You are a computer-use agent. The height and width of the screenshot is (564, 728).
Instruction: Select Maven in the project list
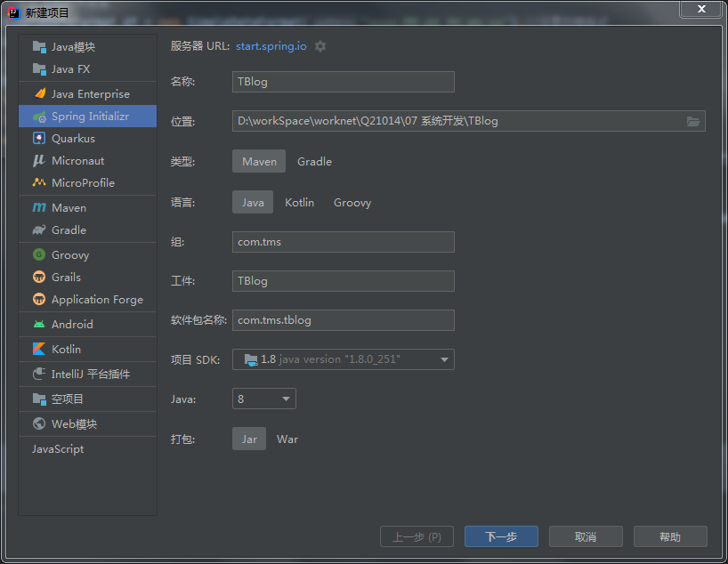tap(69, 208)
